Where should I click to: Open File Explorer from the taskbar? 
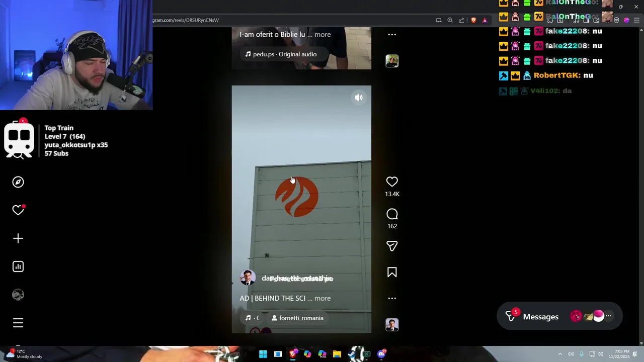[x=337, y=354]
